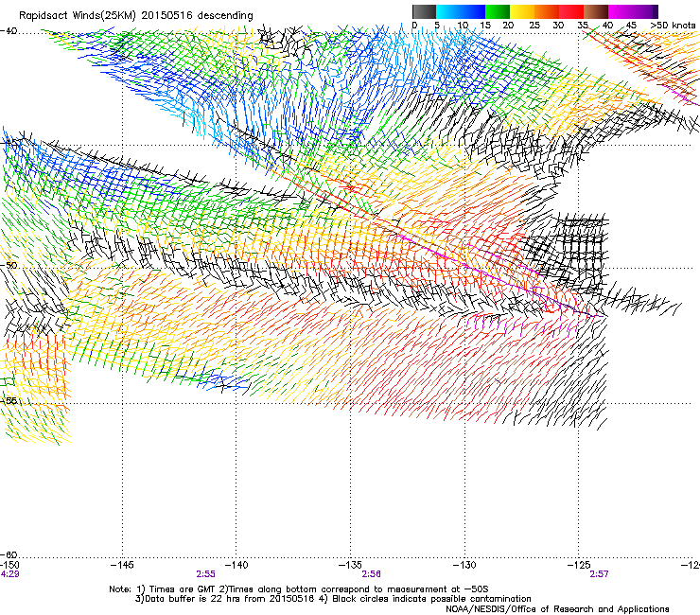Click the -60 latitude axis label
Screen dimensions: 700x615
pos(9,554)
